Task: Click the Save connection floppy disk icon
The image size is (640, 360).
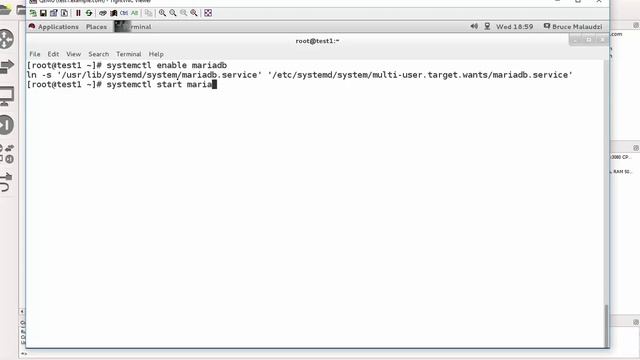Action: pyautogui.click(x=43, y=13)
